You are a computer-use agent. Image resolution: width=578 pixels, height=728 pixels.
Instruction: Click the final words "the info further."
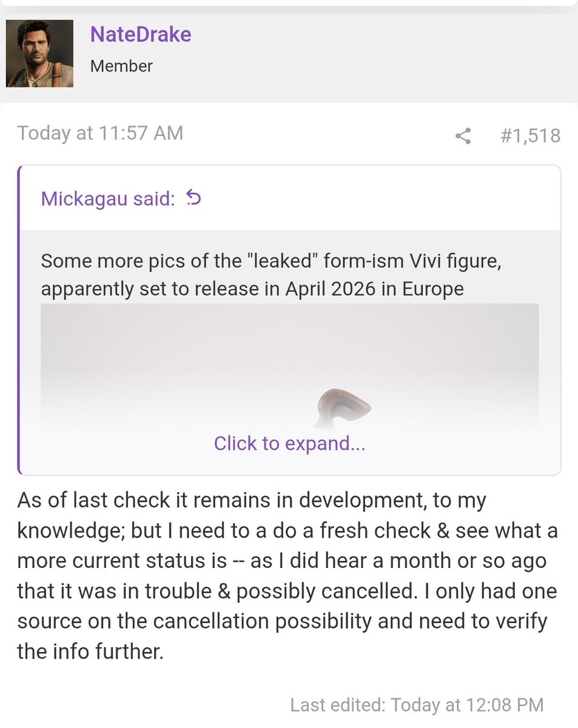coord(90,651)
